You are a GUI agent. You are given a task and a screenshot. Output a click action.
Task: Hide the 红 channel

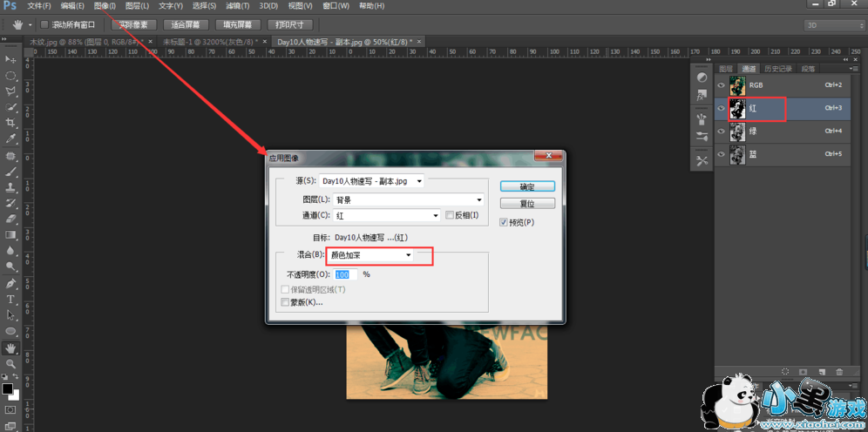(x=721, y=108)
